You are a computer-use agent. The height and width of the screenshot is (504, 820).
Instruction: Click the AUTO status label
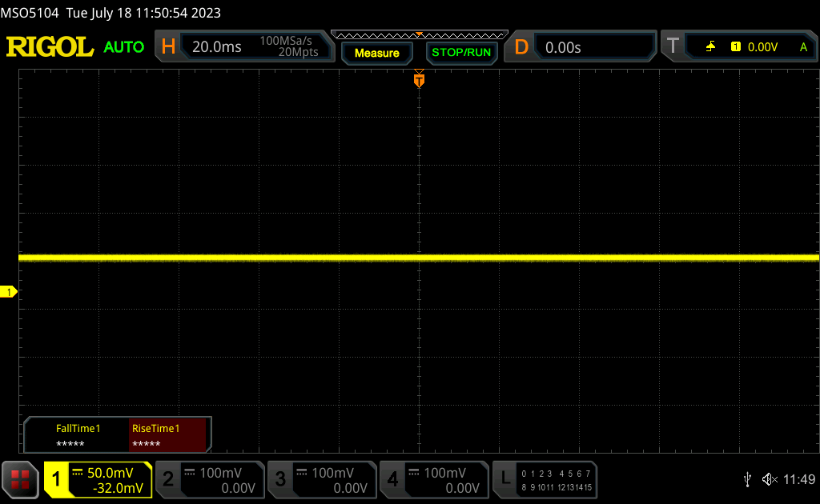coord(124,47)
